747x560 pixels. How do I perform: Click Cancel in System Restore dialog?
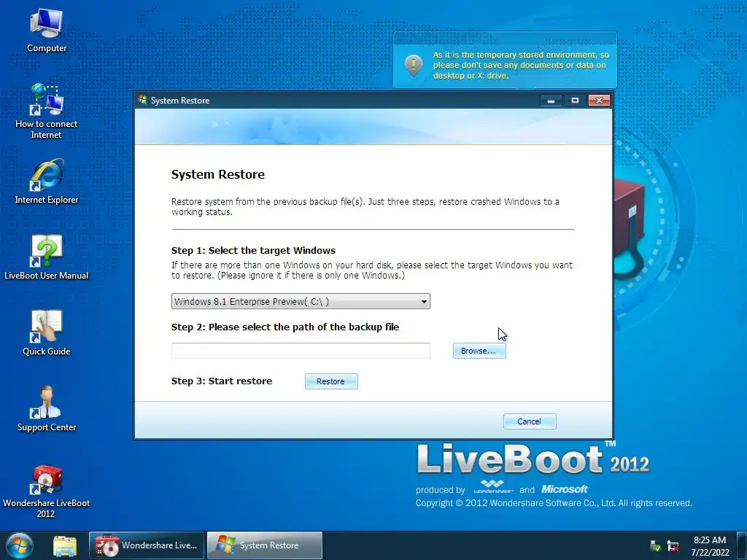[530, 421]
